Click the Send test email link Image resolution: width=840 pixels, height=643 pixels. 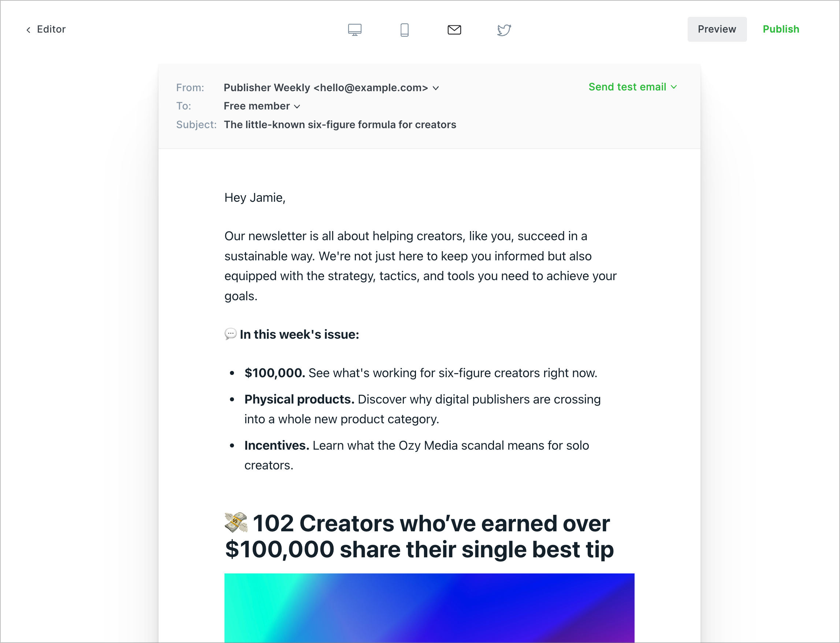pos(629,86)
